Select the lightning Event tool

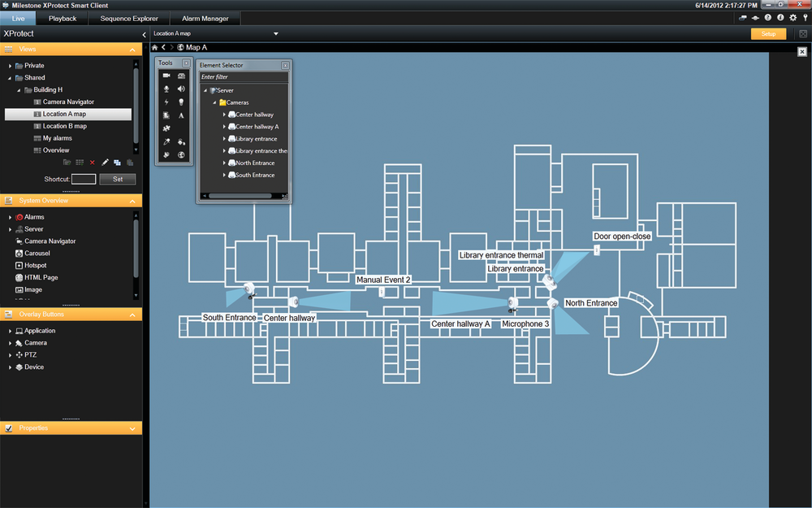pos(167,102)
